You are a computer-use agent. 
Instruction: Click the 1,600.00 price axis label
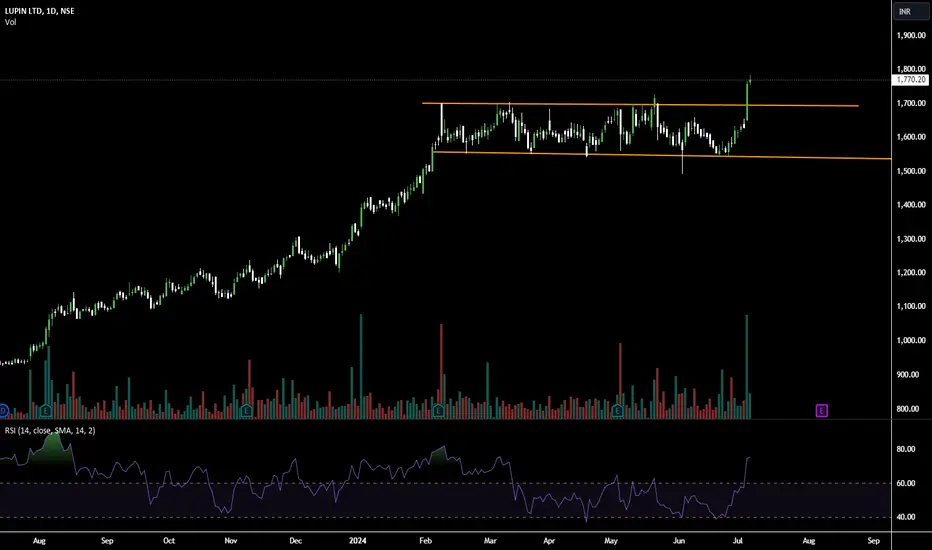click(911, 137)
